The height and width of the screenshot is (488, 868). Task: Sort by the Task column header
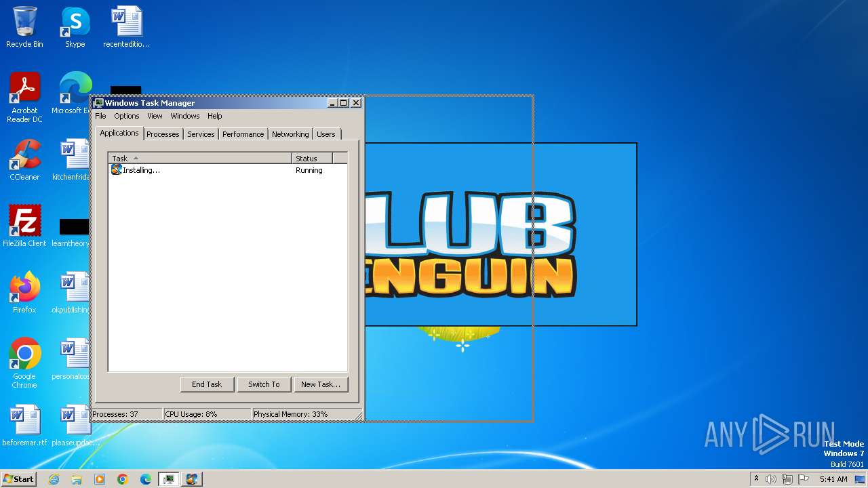point(200,158)
